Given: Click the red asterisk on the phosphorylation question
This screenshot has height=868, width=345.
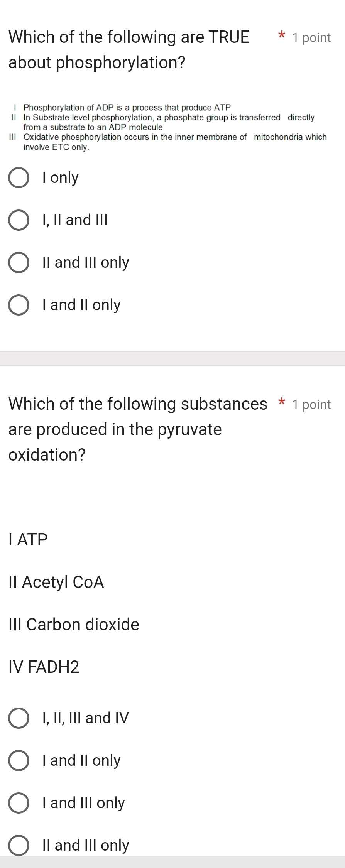Looking at the screenshot, I should click(281, 37).
